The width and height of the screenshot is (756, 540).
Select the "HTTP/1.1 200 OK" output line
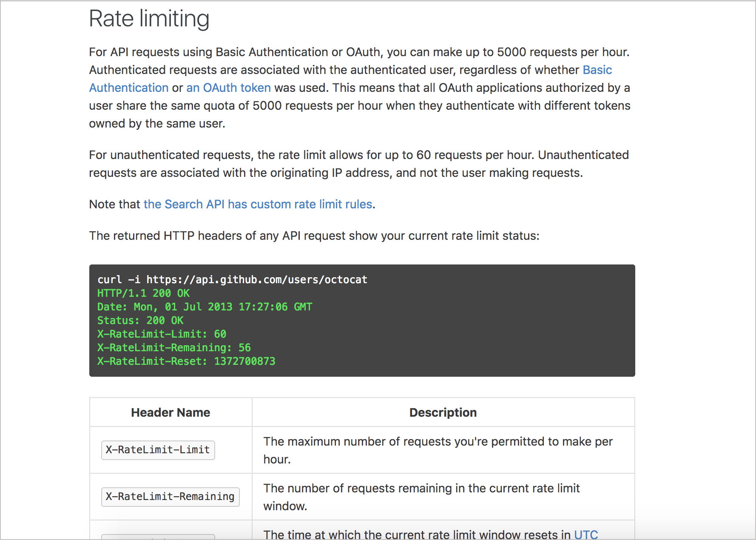pos(143,293)
